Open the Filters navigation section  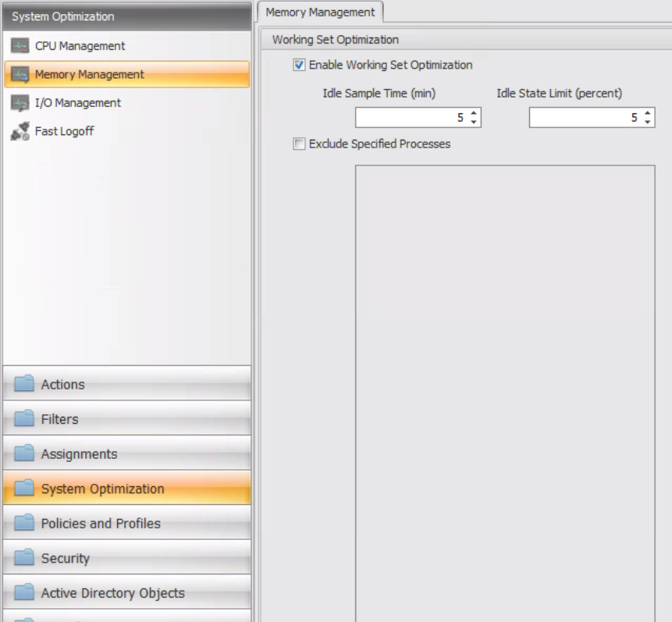click(127, 418)
